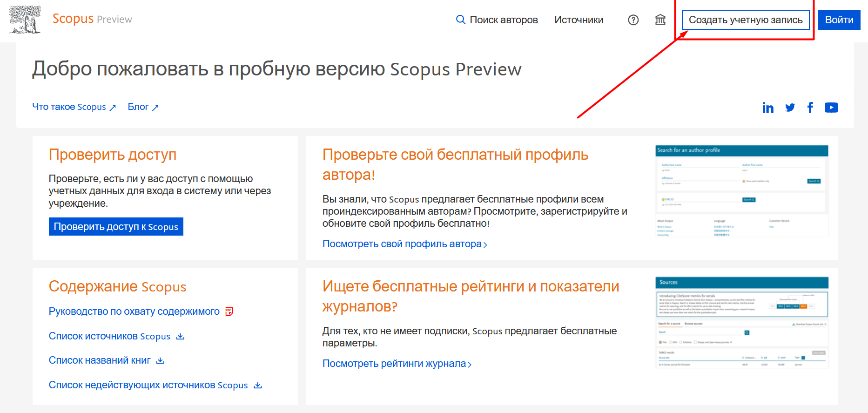Click download icon next to Список названий книг
This screenshot has width=868, height=413.
coord(161,361)
